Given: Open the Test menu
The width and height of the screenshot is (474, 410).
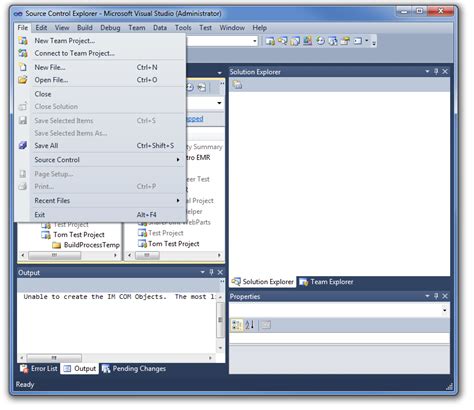Looking at the screenshot, I should point(205,28).
